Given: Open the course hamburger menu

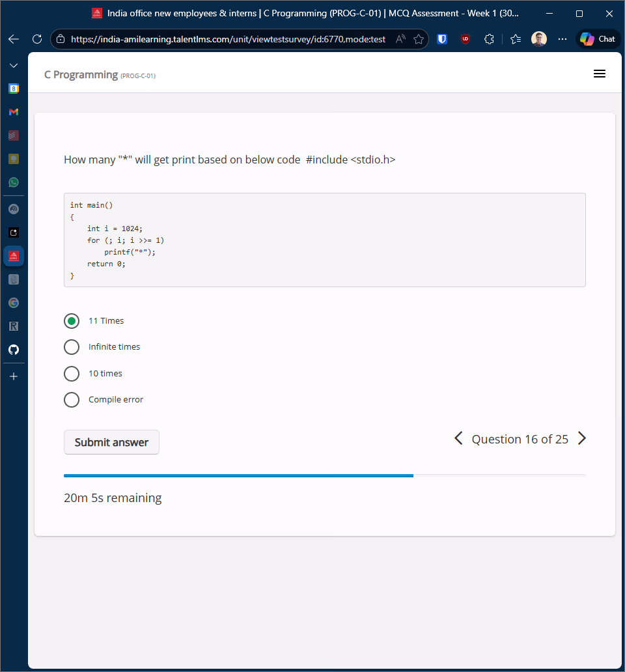Looking at the screenshot, I should 600,74.
